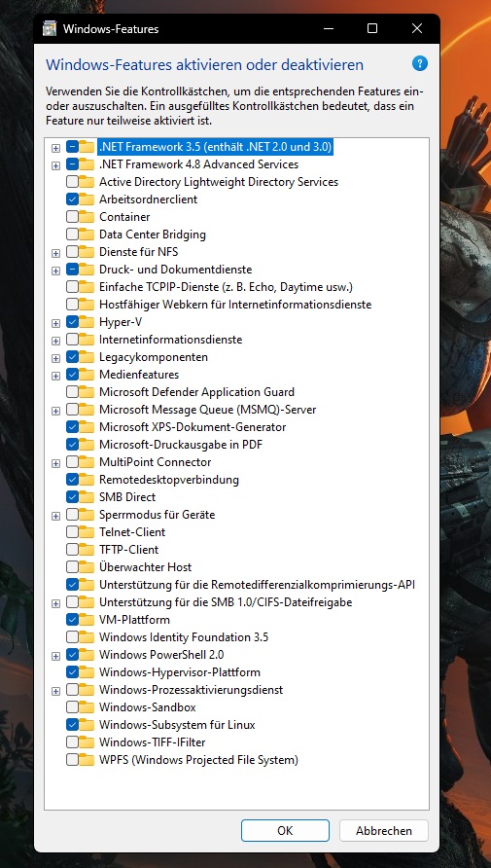Uncheck Windows-Hypervisor-Plattform checkbox
Viewport: 491px width, 868px height.
pos(72,672)
